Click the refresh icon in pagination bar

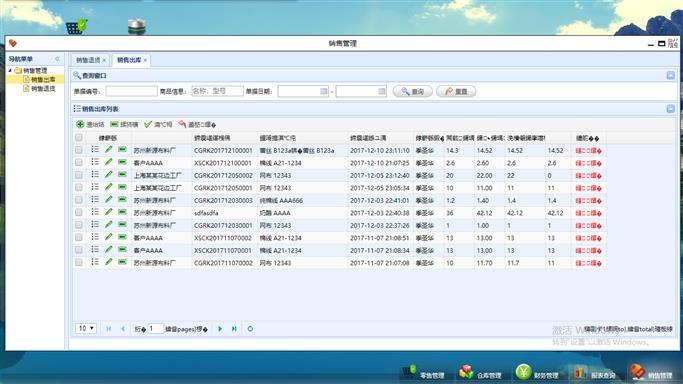[x=250, y=329]
